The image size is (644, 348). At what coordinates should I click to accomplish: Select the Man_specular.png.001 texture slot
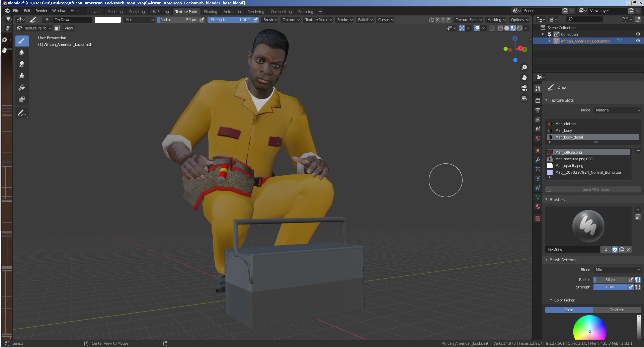click(588, 159)
